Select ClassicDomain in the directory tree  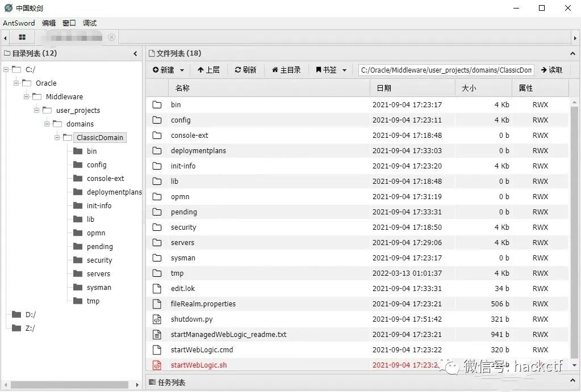tap(100, 137)
